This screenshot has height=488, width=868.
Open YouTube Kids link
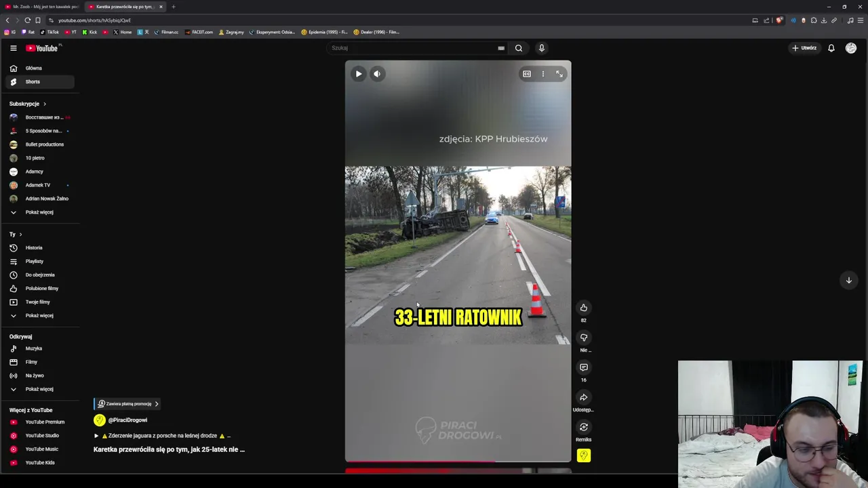[x=40, y=463]
